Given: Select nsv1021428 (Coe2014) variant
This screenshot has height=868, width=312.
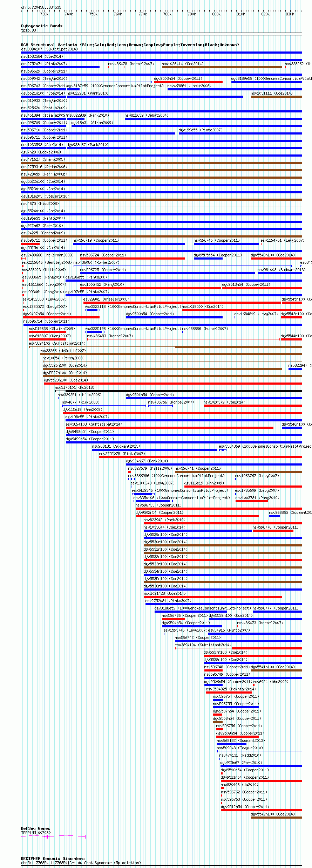Looking at the screenshot, I should [x=165, y=593].
